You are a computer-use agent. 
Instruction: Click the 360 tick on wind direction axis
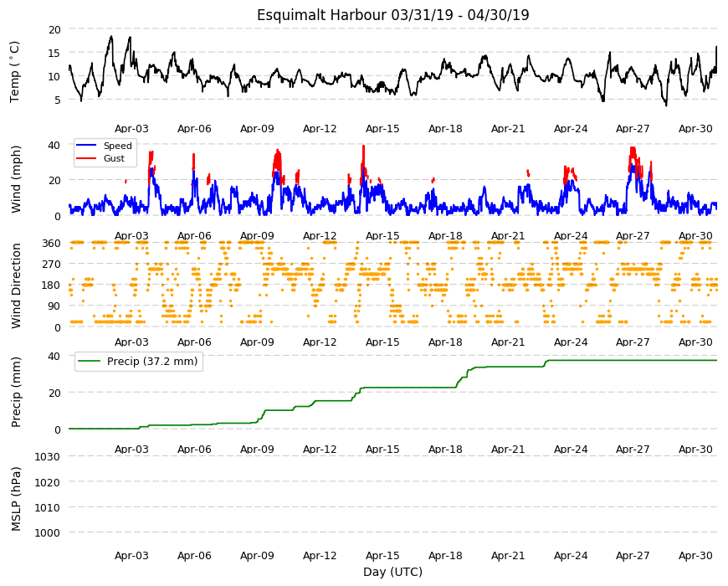51,244
